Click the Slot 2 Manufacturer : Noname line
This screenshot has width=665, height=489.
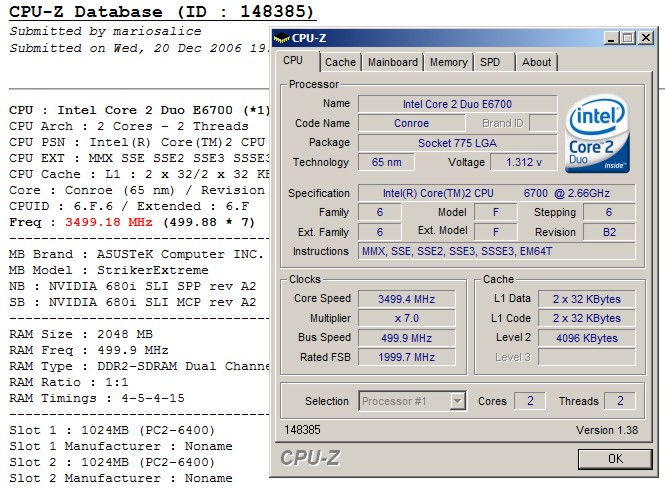click(x=120, y=478)
